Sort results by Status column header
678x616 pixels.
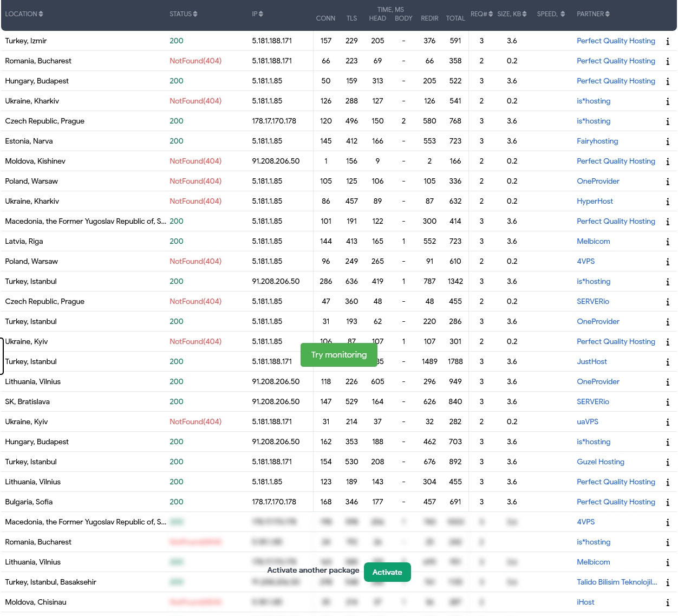[183, 14]
